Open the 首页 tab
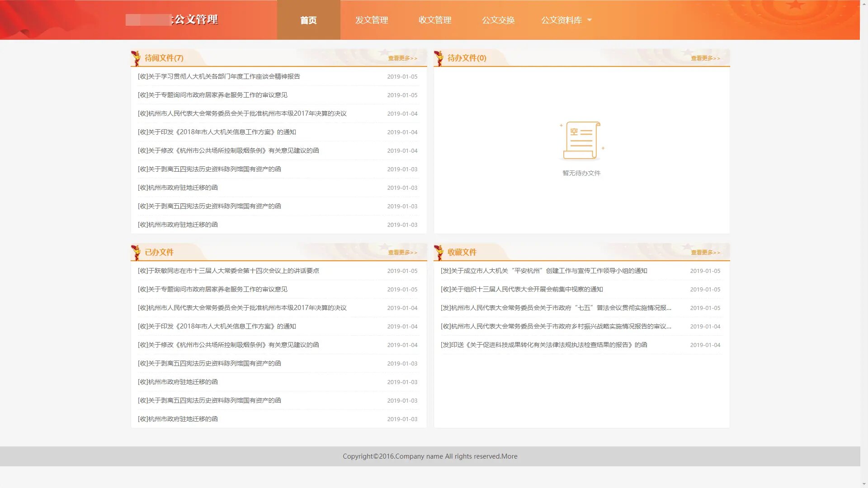 (308, 20)
